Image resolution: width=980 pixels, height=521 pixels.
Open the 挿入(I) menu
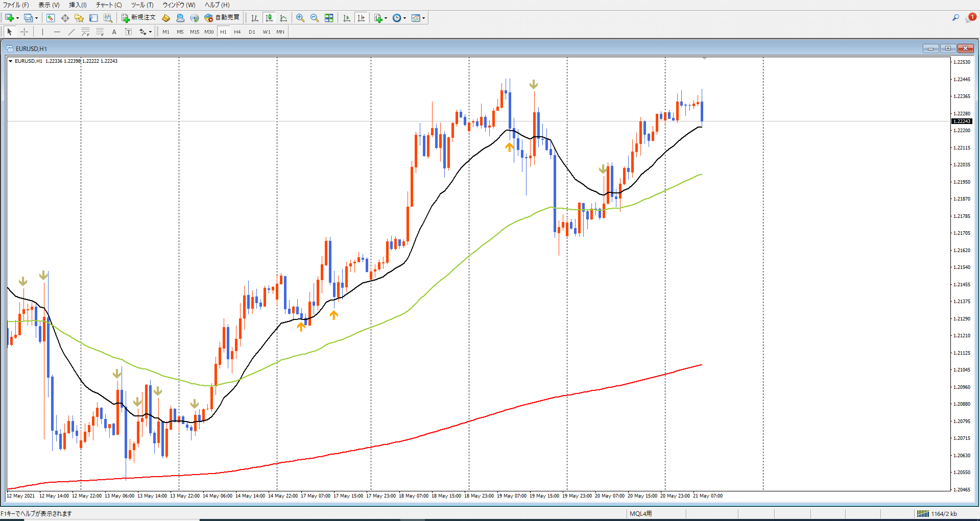[78, 5]
